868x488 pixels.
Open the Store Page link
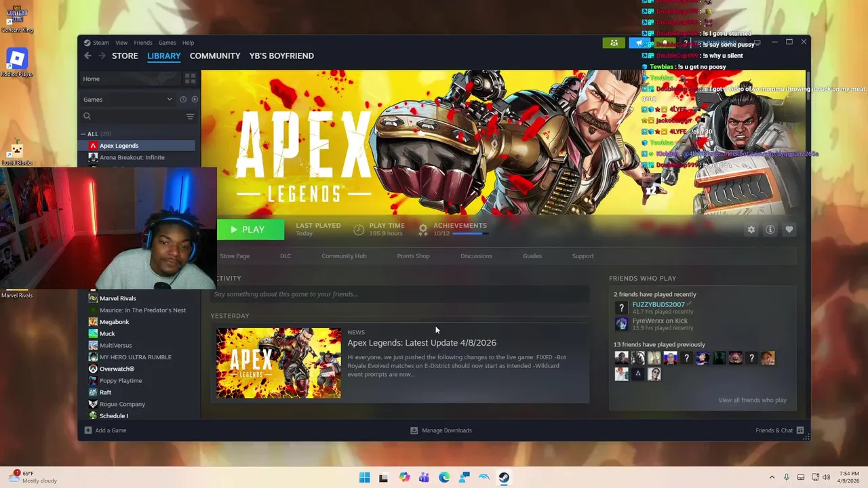click(x=235, y=256)
